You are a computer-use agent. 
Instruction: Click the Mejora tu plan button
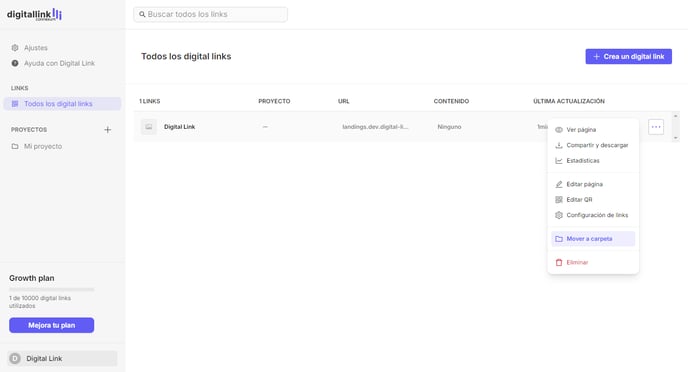pos(51,325)
